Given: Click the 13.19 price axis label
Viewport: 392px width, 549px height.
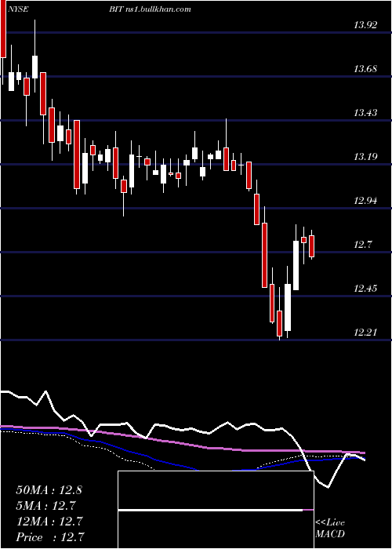Looking at the screenshot, I should coord(366,157).
